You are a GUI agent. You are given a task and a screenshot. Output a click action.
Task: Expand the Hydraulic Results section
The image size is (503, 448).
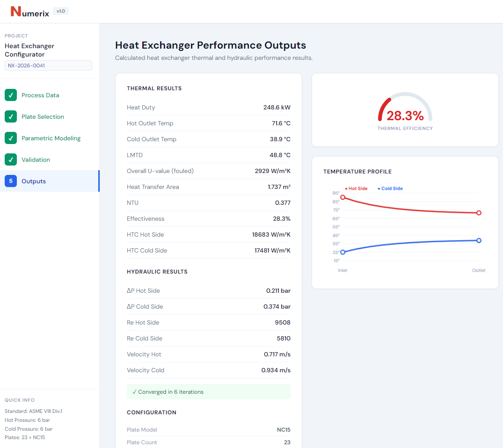click(x=158, y=272)
